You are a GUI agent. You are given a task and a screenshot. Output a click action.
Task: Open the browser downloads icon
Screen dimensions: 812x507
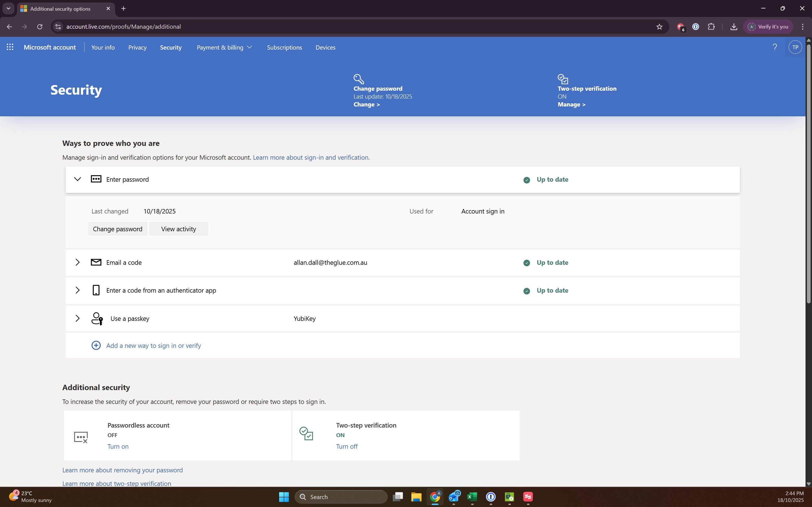click(x=734, y=27)
